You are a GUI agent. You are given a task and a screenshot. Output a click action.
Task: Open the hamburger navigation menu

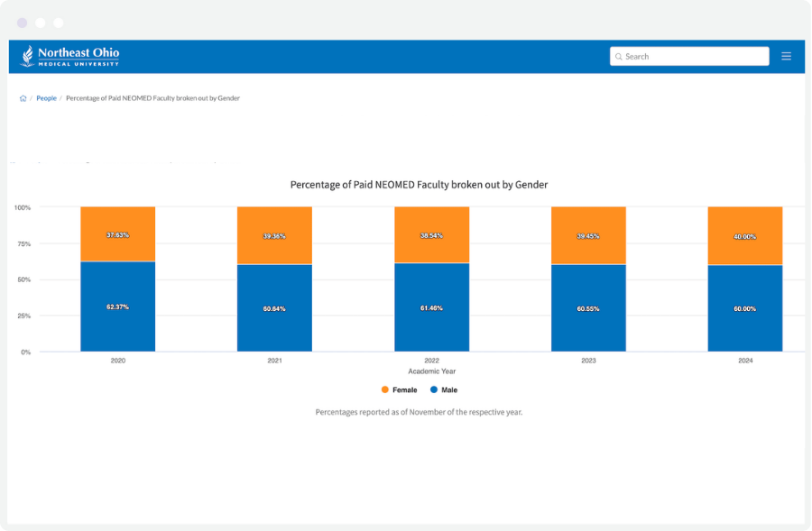786,56
